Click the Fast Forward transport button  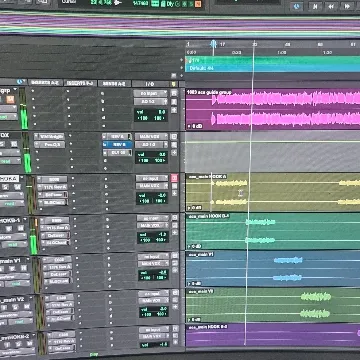[x=347, y=6]
